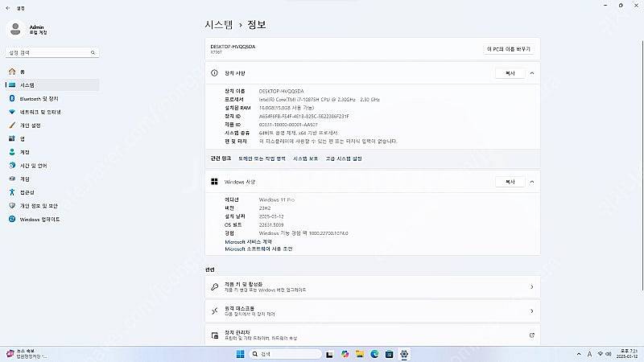Open 원격 데스크톱 row chevron
Viewport: 644px width, 362px height.
(532, 311)
